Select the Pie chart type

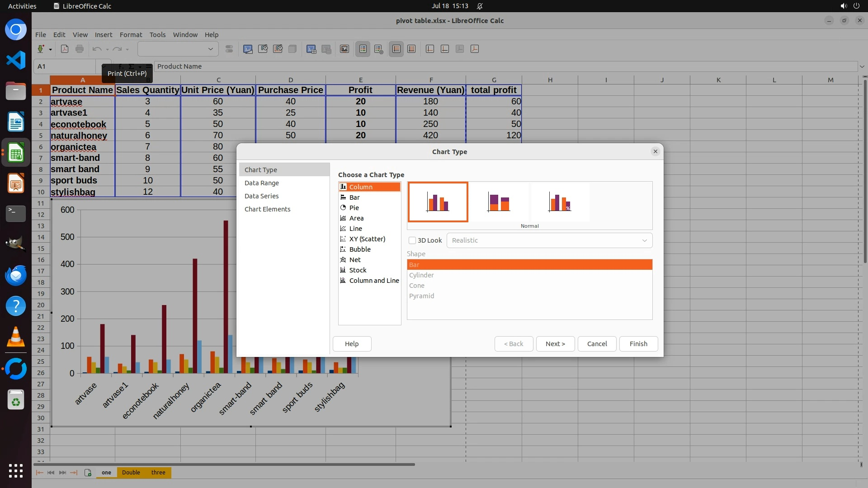[354, 208]
